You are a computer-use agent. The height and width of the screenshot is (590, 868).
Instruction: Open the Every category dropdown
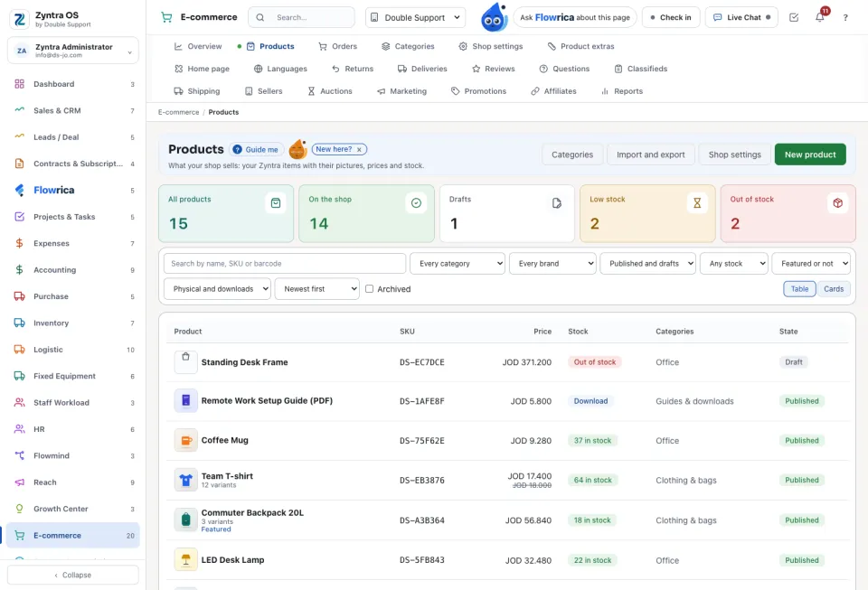(x=458, y=263)
